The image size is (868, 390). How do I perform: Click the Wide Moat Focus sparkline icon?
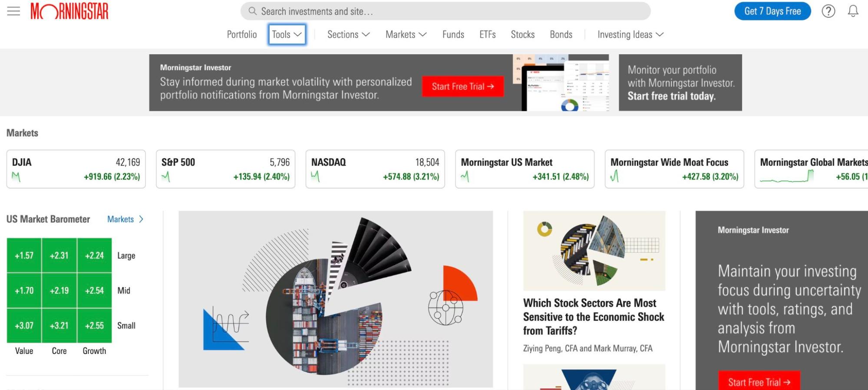[x=614, y=176]
